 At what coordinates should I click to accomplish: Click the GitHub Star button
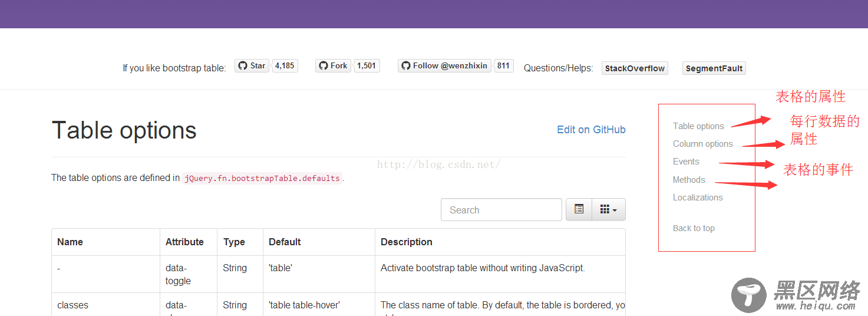pyautogui.click(x=252, y=66)
